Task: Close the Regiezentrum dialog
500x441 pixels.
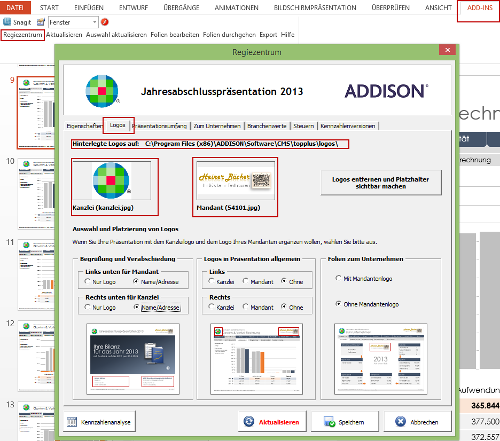Action: 448,50
